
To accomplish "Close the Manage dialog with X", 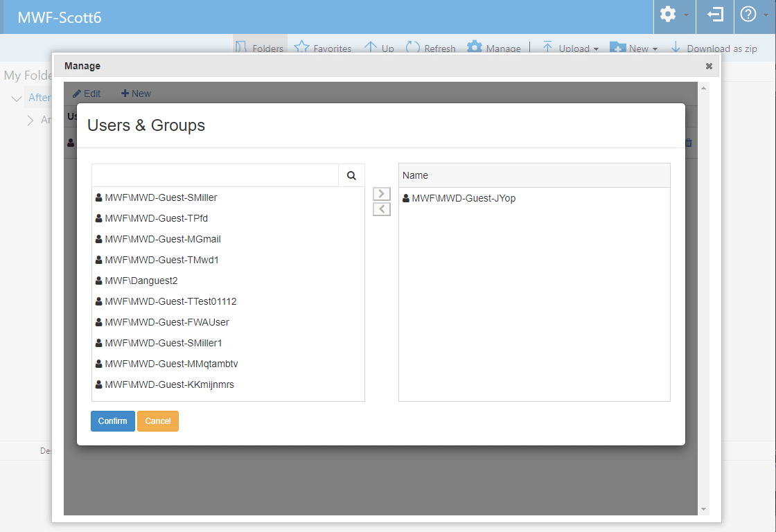I will 709,66.
